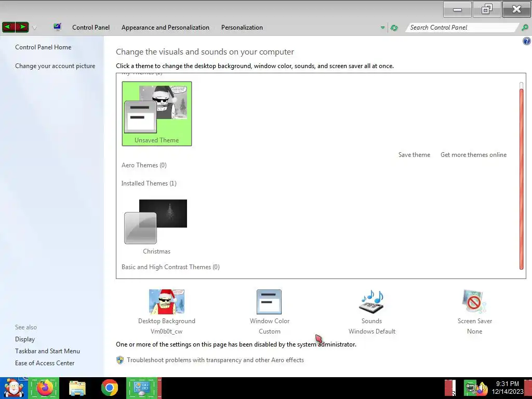Click the Vm0b0t_cw background name

167,331
